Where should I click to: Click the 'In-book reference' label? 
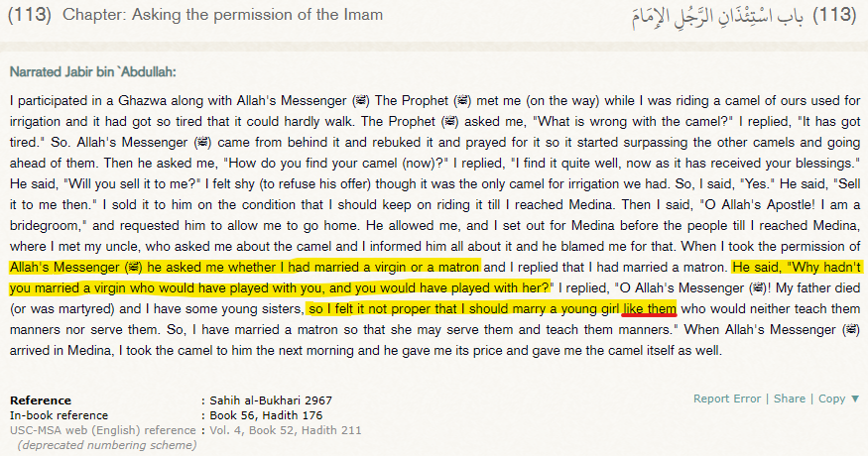pyautogui.click(x=59, y=415)
